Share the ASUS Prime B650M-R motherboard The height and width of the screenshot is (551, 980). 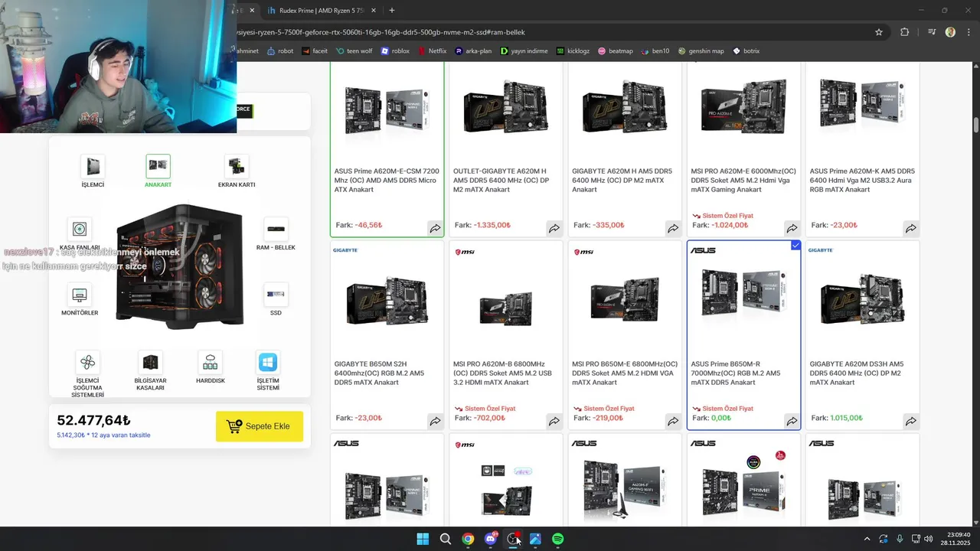(792, 421)
